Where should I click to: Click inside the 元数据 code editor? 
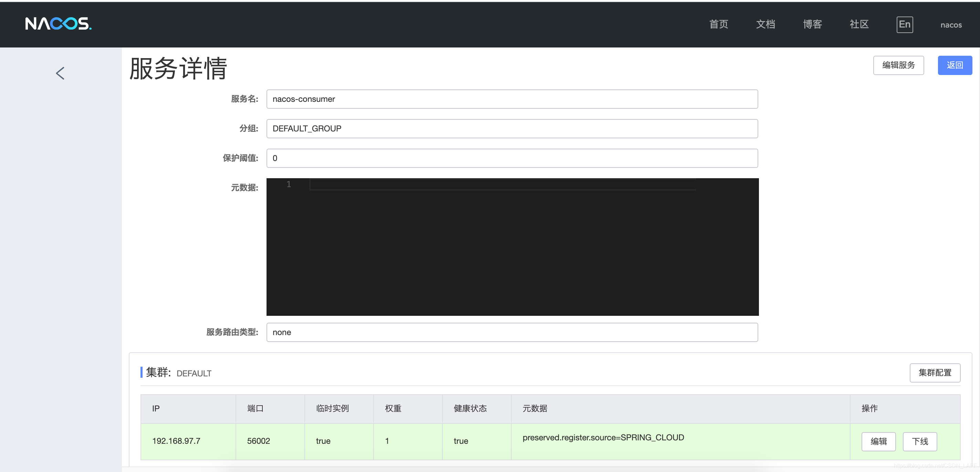(512, 247)
